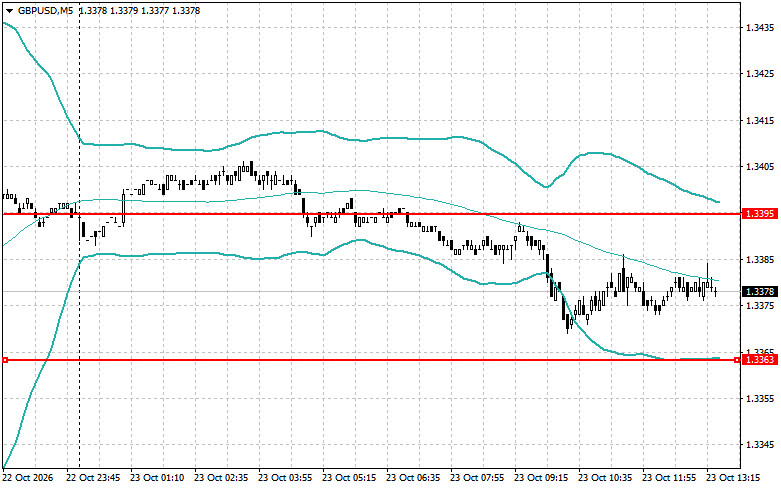Image resolution: width=781 pixels, height=489 pixels.
Task: Click the 1.3355 price axis label
Action: (x=760, y=398)
